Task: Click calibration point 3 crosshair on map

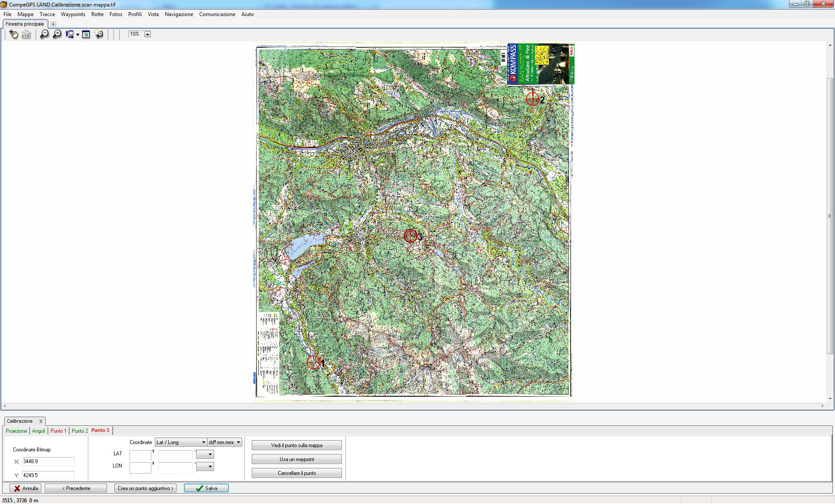Action: click(410, 236)
